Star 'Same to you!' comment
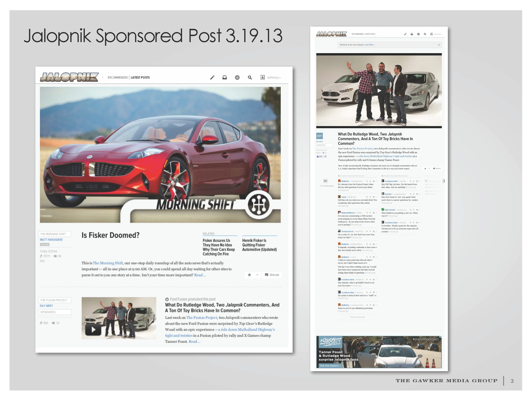The width and height of the screenshot is (532, 400). point(370,305)
